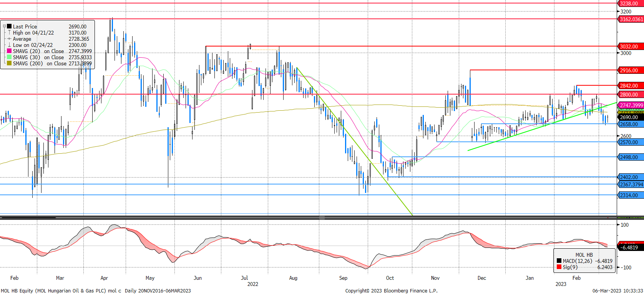Select the SMAVG (30) on Close label
Image resolution: width=644 pixels, height=294 pixels.
click(x=38, y=57)
